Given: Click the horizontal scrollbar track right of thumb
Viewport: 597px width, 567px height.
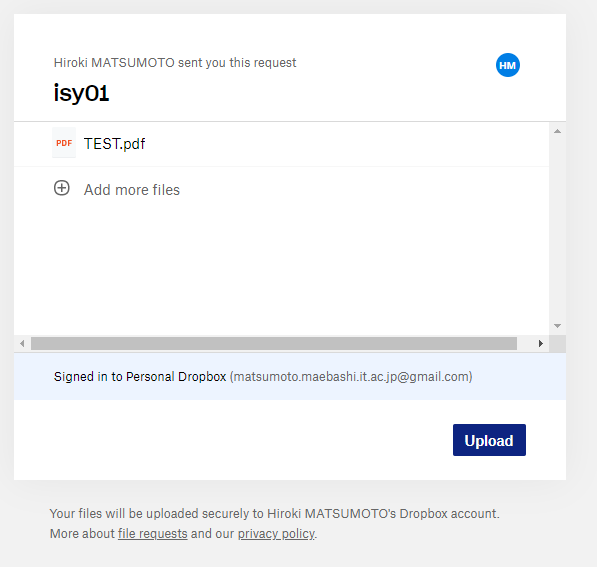Looking at the screenshot, I should click(x=525, y=343).
